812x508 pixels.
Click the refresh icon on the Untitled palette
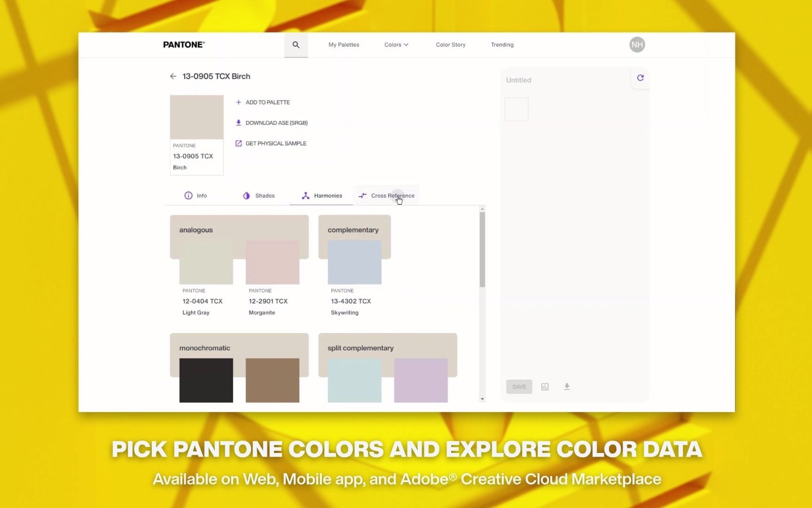coord(640,78)
